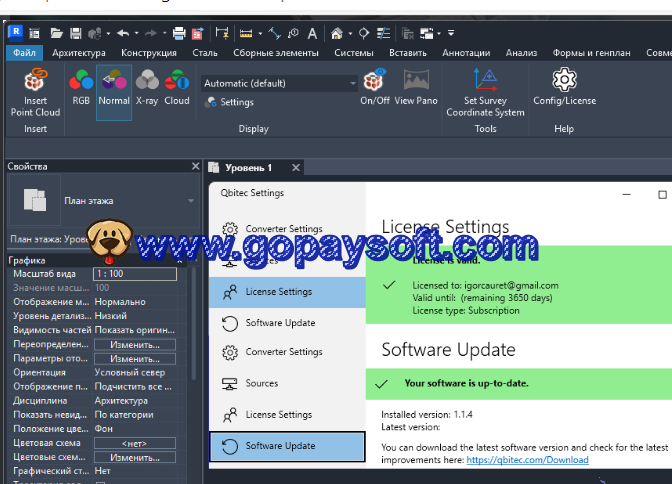The width and height of the screenshot is (672, 484).
Task: Undo the last action
Action: coord(123,33)
